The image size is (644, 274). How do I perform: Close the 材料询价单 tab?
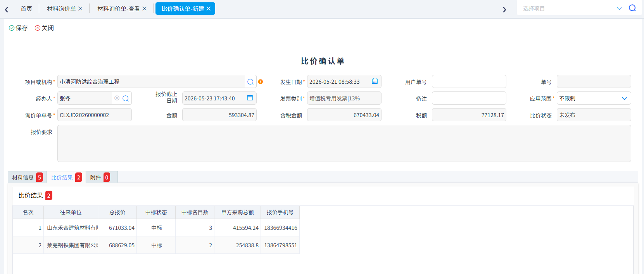pos(80,9)
